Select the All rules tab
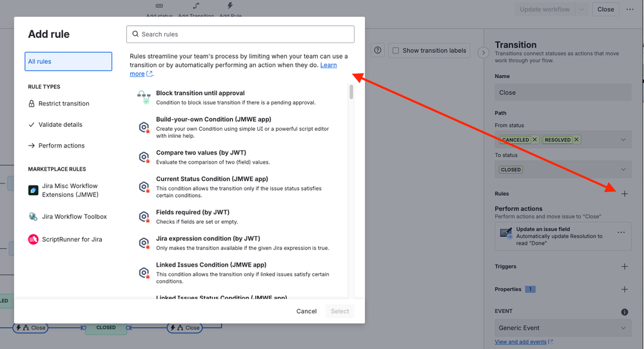Screen dimensions: 644x349 (x=68, y=62)
